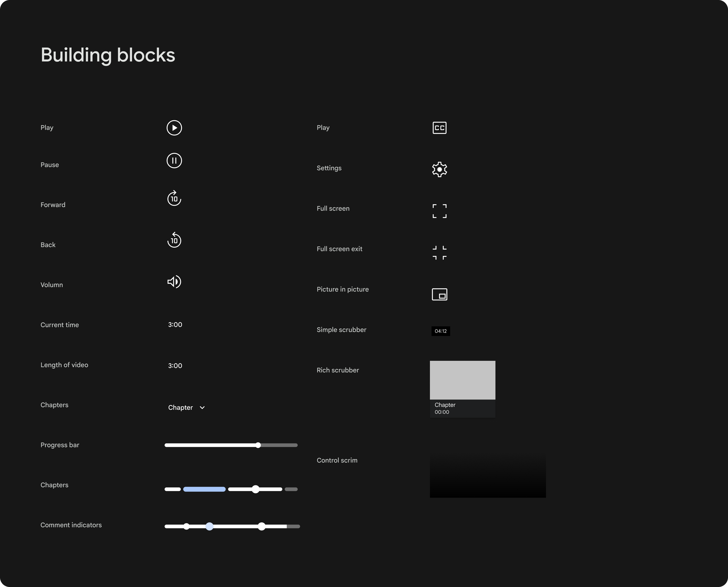This screenshot has height=587, width=728.
Task: Click the Play button icon
Action: (174, 128)
